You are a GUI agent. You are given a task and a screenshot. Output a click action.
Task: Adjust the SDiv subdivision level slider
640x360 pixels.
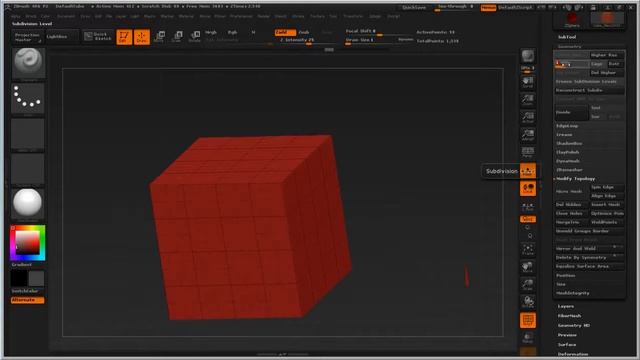[572, 64]
